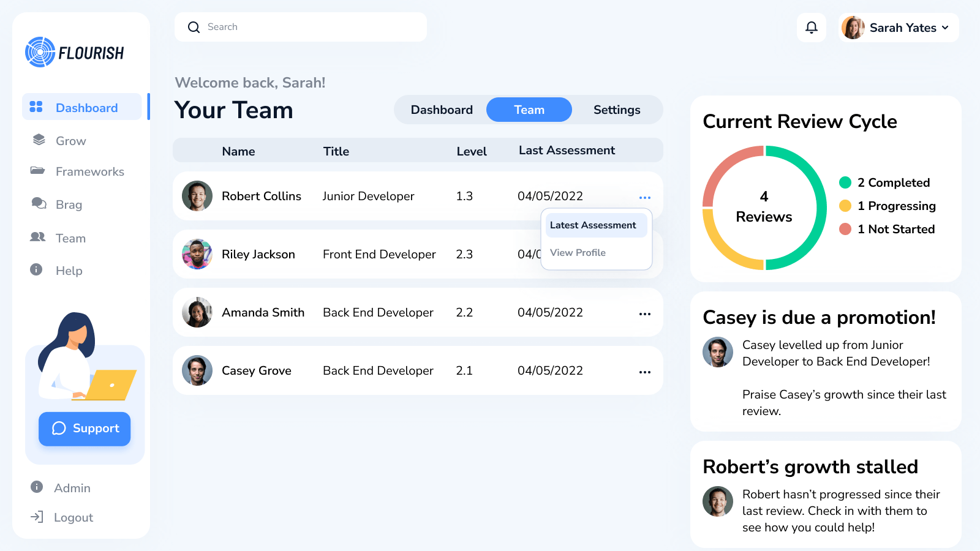This screenshot has width=980, height=551.
Task: Open the options menu for Casey Grove
Action: (644, 372)
